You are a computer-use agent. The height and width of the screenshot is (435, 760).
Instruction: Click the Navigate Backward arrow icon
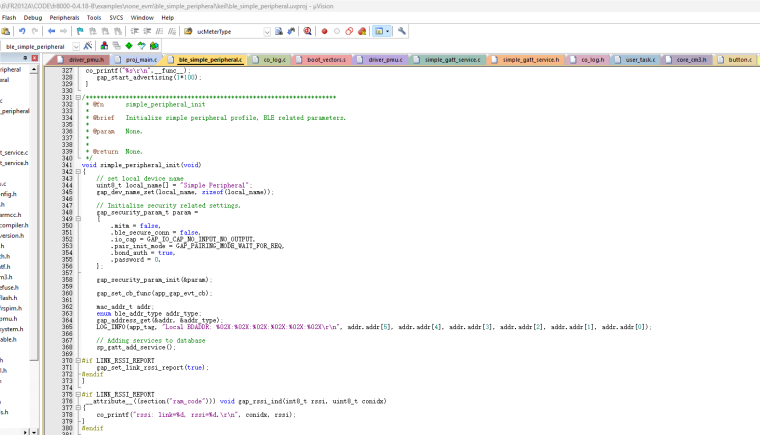coord(51,31)
